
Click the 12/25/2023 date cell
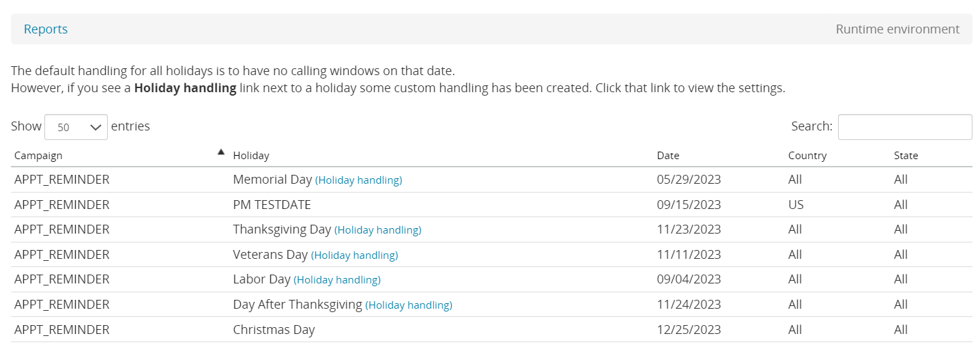click(689, 330)
